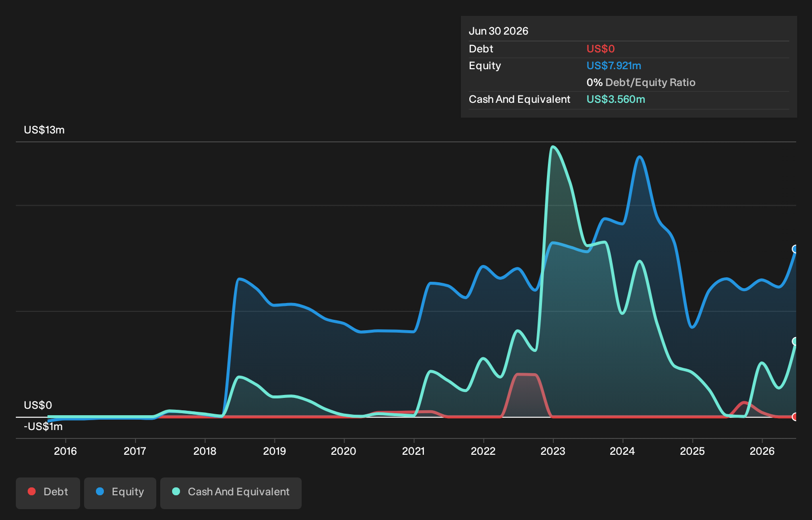Toggle the Cash And Equivalent legend button
Screen dimensions: 812x520
pos(231,493)
